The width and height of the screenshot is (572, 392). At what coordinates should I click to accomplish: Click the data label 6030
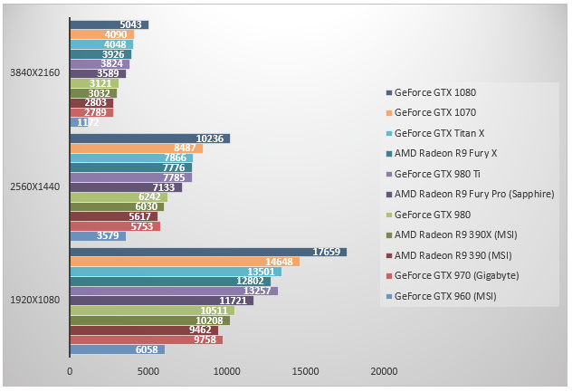point(147,206)
